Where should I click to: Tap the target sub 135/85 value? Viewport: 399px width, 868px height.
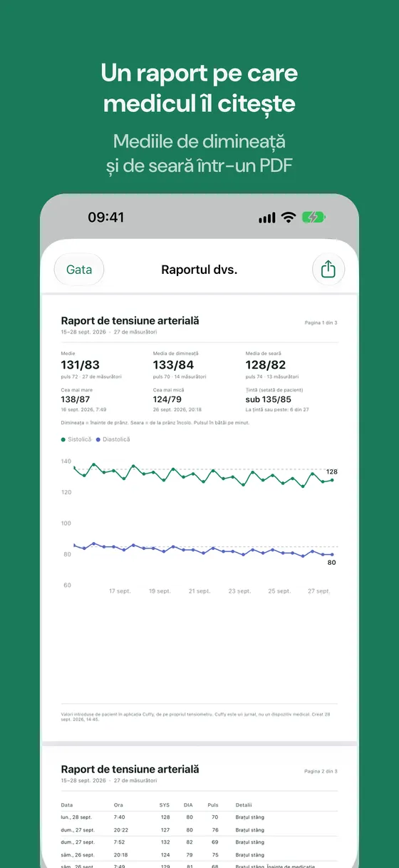(x=268, y=401)
